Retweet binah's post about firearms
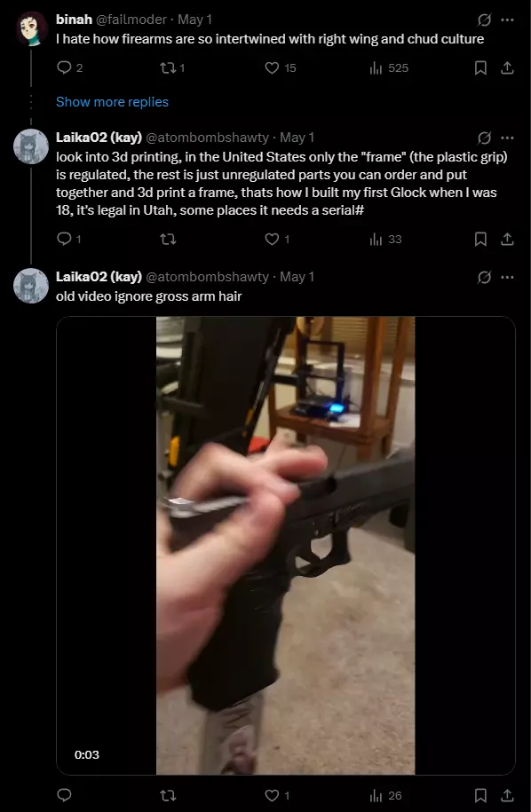 (173, 67)
